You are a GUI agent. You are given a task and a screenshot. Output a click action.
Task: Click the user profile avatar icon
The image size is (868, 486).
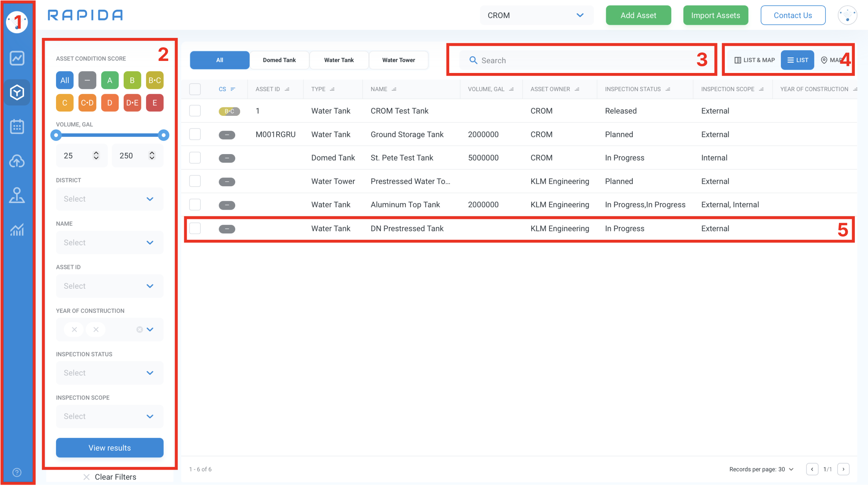coord(847,15)
